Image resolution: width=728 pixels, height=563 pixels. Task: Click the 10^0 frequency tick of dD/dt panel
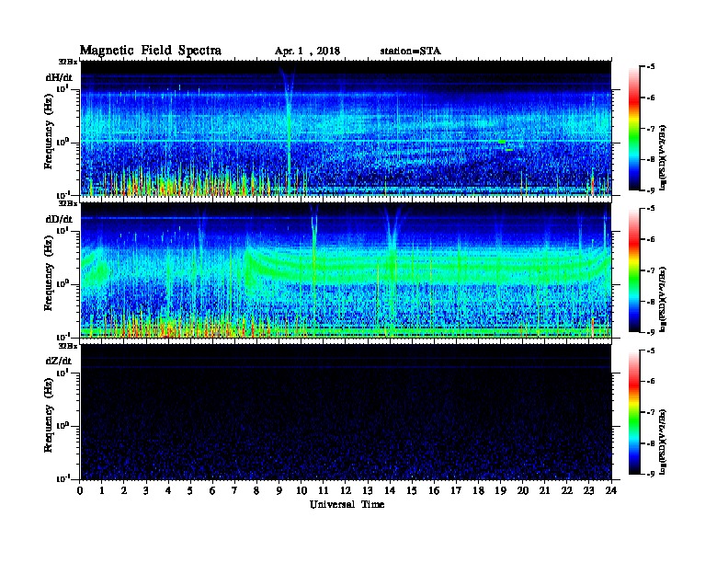pos(63,283)
